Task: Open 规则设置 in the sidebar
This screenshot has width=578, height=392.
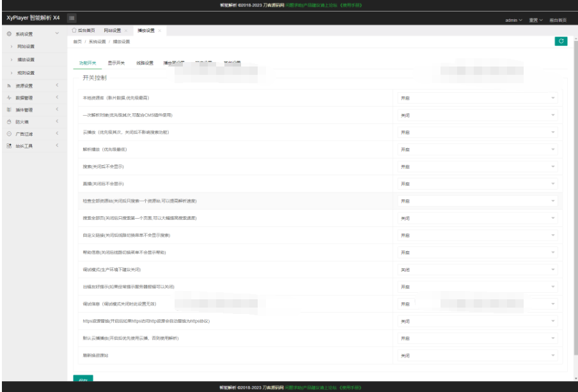Action: tap(26, 73)
